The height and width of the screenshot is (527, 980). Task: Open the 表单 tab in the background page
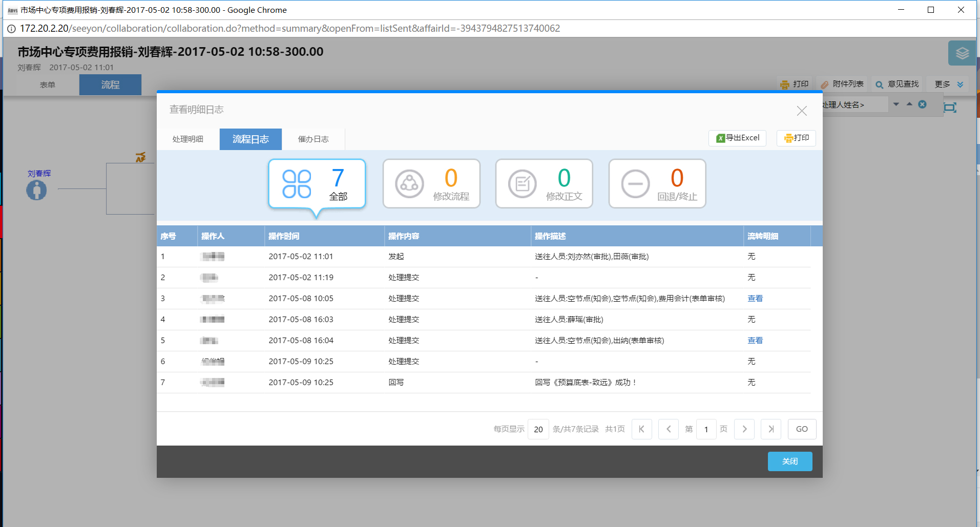pos(48,85)
